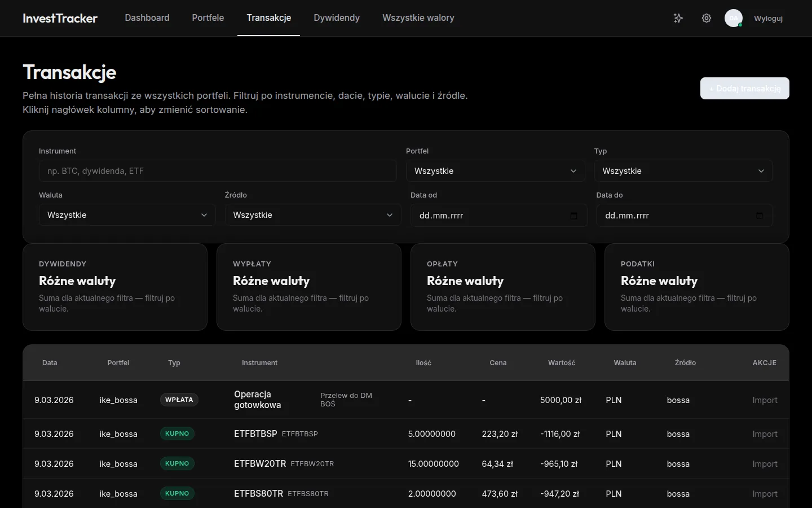
Task: Open the settings gear icon
Action: tap(707, 18)
